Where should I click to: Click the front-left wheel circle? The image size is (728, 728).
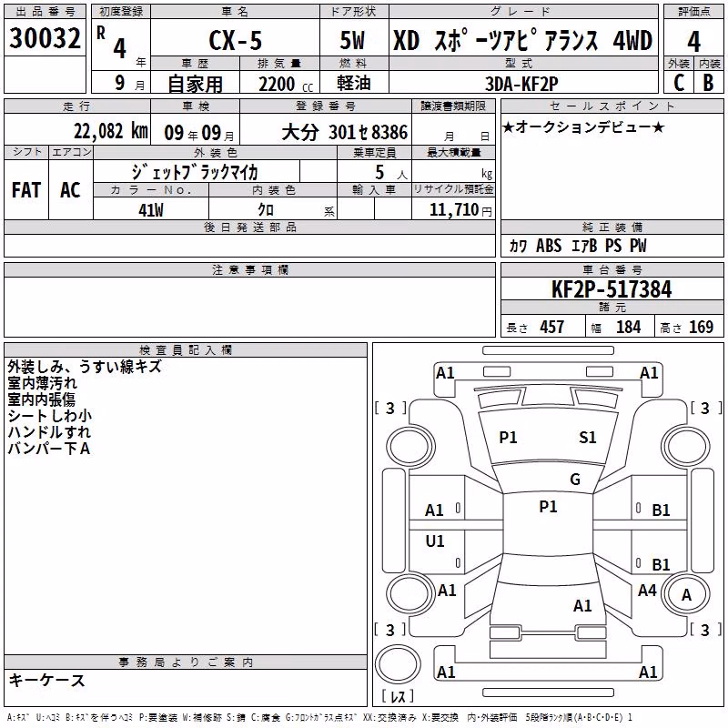coord(410,448)
